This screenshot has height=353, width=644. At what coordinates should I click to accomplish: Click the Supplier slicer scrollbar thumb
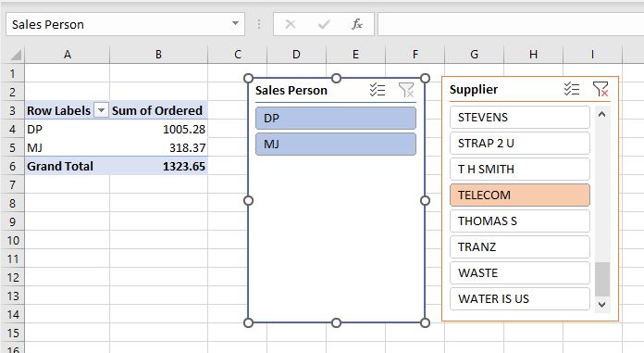[602, 279]
